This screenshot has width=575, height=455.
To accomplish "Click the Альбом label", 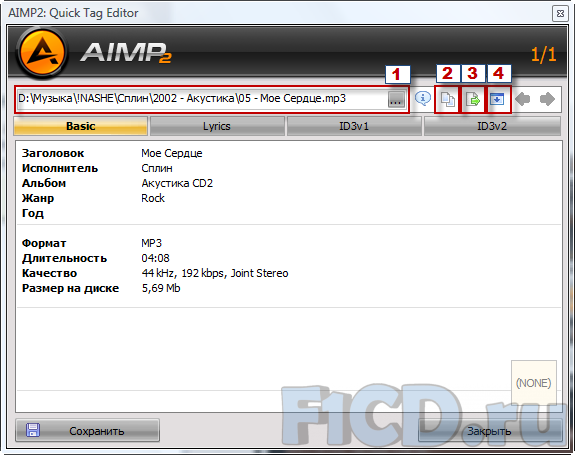I will click(x=44, y=183).
